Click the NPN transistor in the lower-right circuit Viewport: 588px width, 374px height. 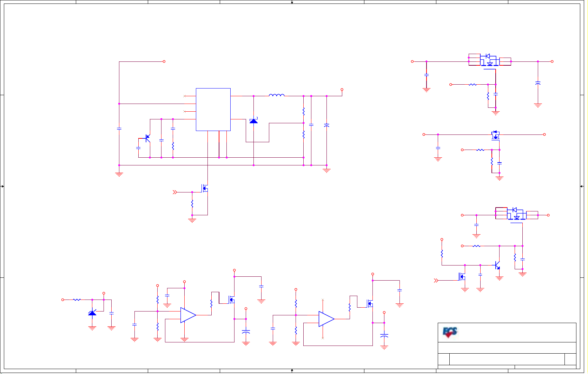(497, 265)
